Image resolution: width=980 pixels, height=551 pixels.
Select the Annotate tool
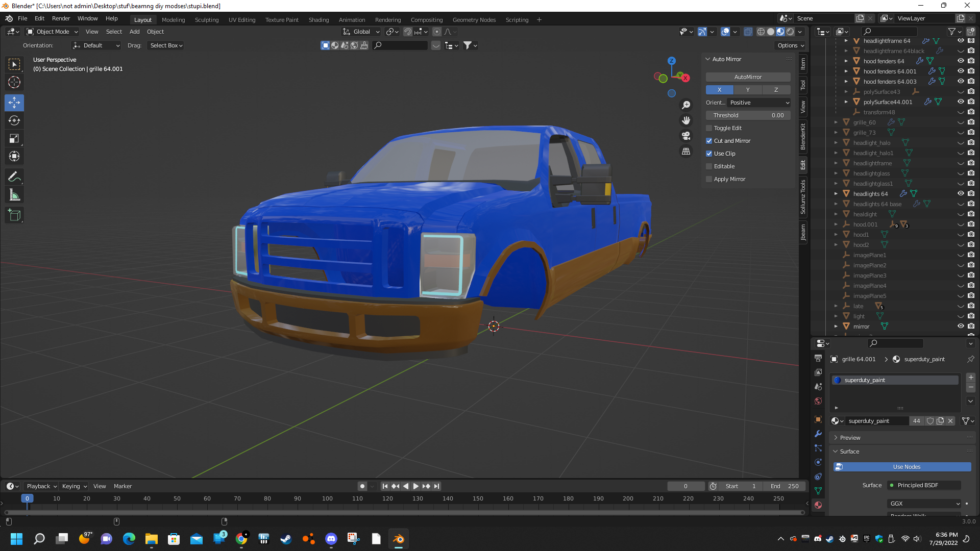point(14,177)
